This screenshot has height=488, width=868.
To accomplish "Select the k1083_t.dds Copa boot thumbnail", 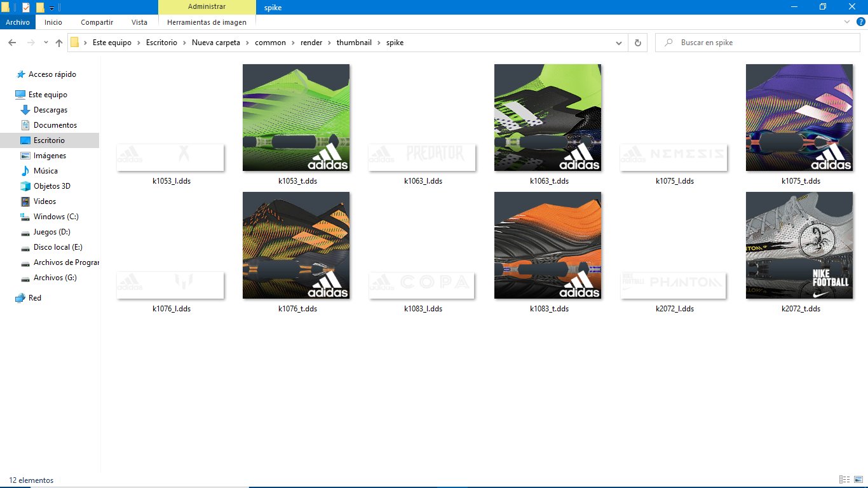I will pyautogui.click(x=548, y=245).
